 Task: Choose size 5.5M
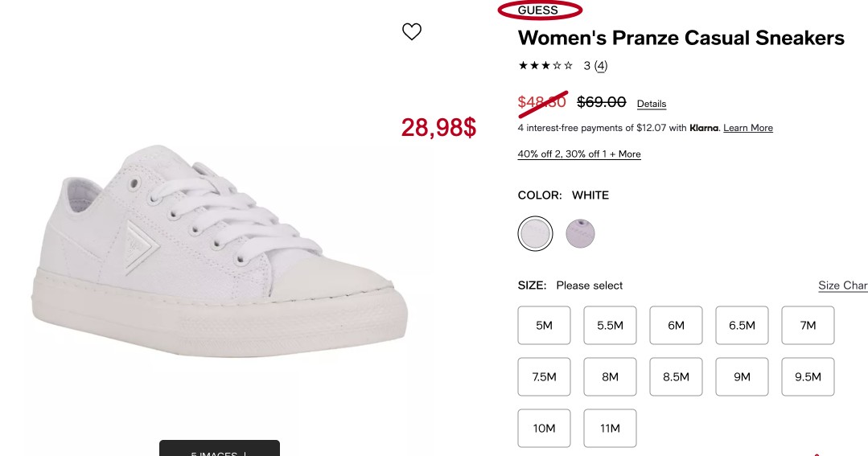(611, 325)
